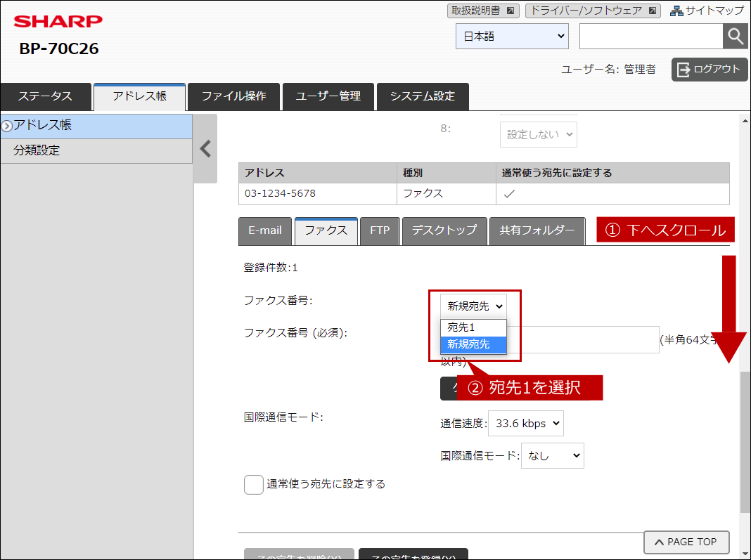The width and height of the screenshot is (751, 560).
Task: Click the vertical scrollbar thumb
Action: (x=745, y=441)
